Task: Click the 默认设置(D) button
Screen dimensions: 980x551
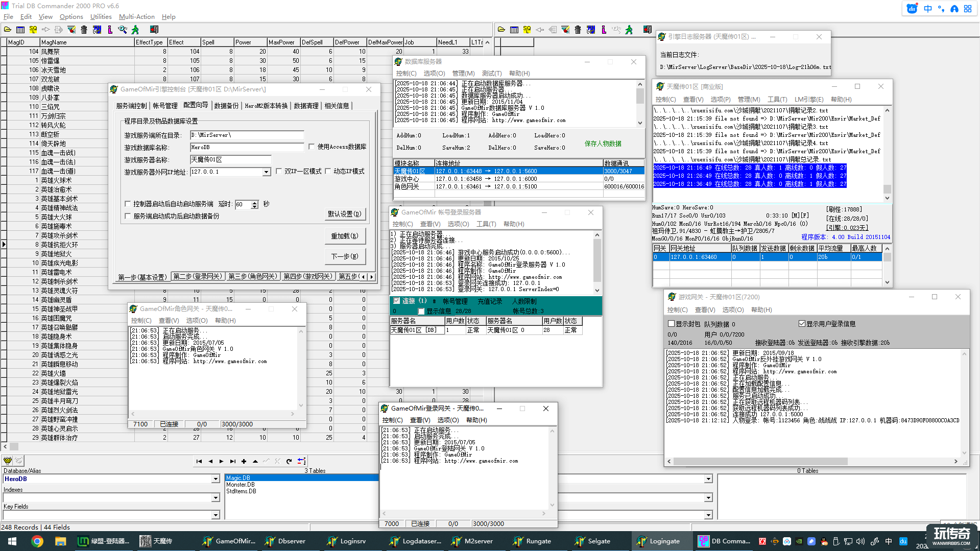Action: 345,214
